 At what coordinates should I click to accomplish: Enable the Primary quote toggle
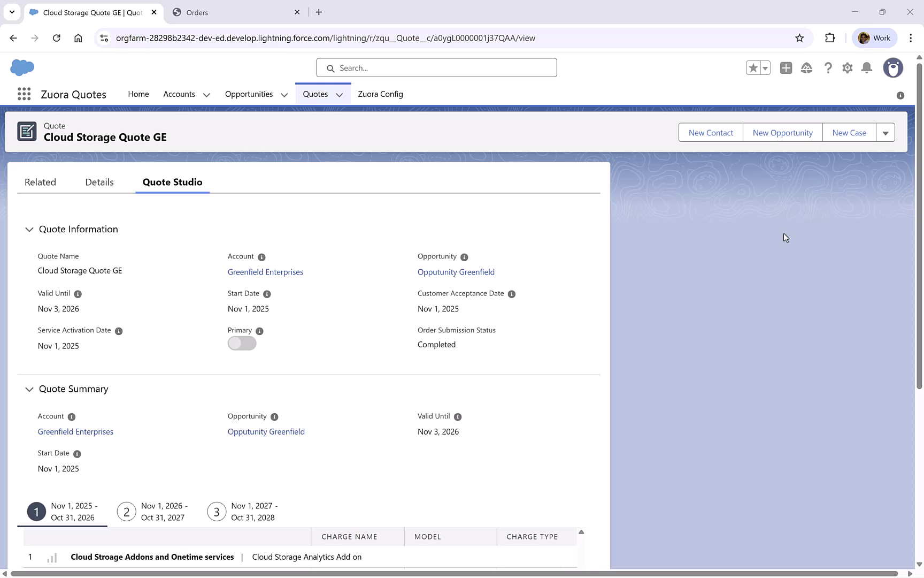pyautogui.click(x=242, y=343)
